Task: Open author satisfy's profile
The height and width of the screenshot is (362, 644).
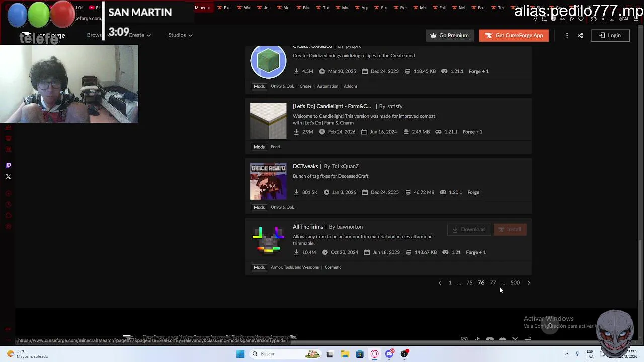Action: point(395,106)
